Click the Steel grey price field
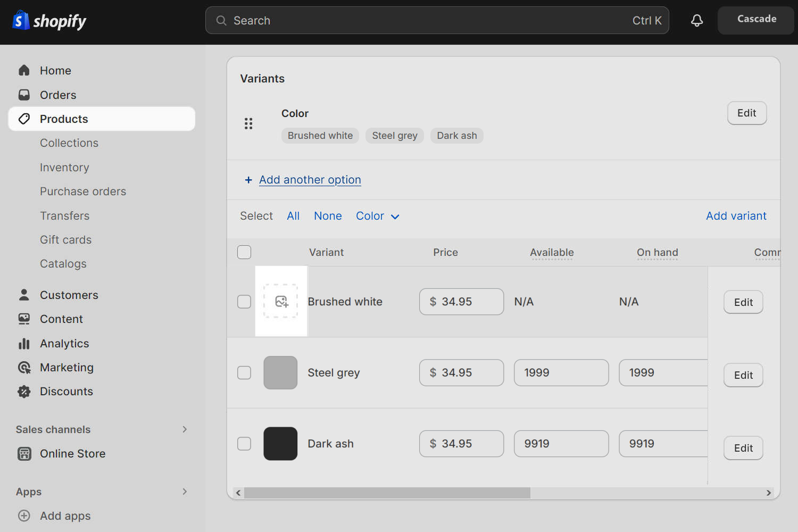The width and height of the screenshot is (798, 532). point(461,372)
